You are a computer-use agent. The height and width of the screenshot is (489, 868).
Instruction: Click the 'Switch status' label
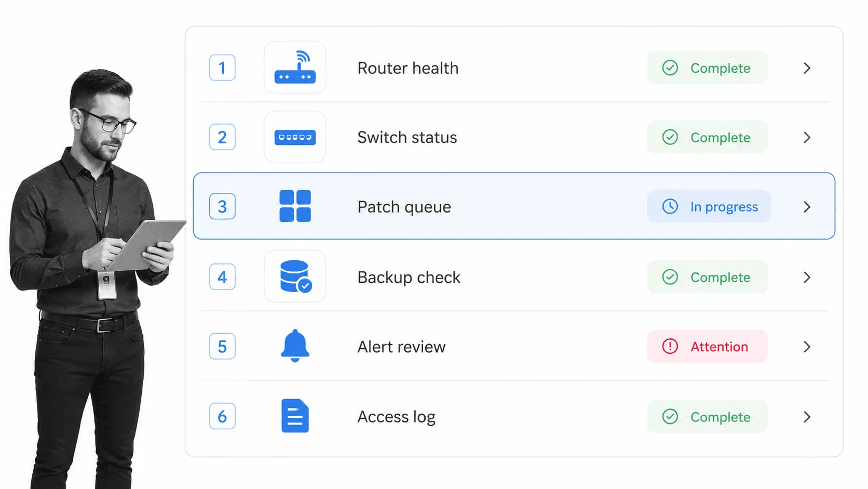coord(407,137)
